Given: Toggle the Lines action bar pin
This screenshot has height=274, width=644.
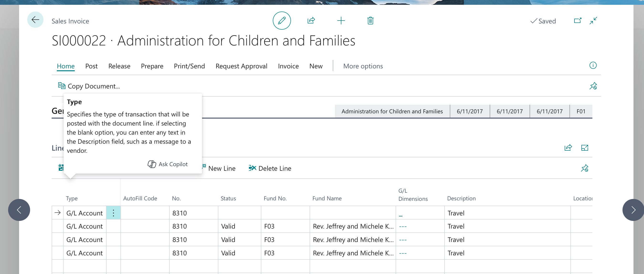Looking at the screenshot, I should point(585,168).
